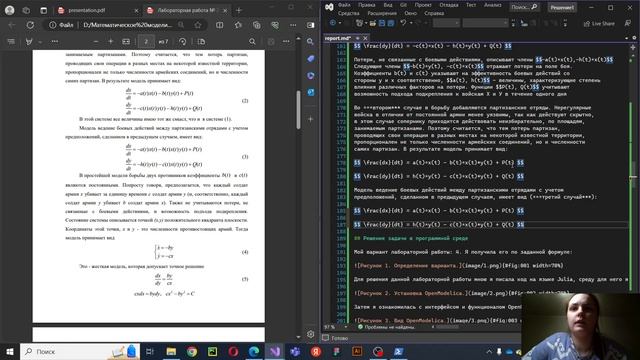Open Edge settings and more menu
The height and width of the screenshot is (360, 640).
pos(293,25)
